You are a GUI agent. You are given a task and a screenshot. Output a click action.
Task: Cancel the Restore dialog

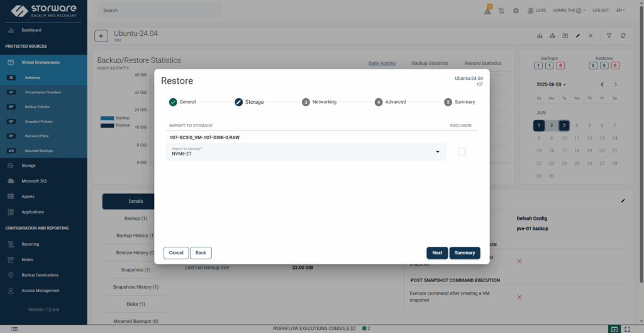coord(176,252)
